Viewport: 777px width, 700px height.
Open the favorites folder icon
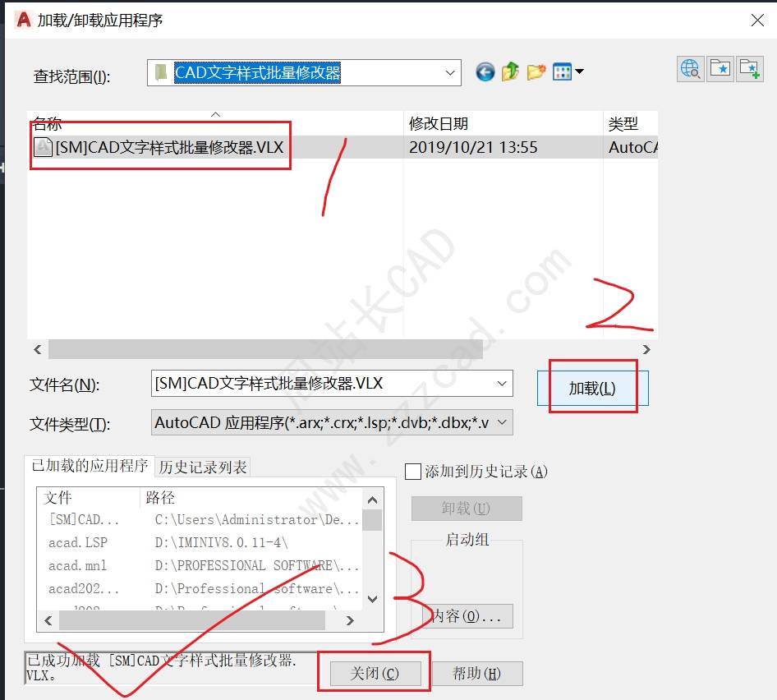tap(720, 69)
